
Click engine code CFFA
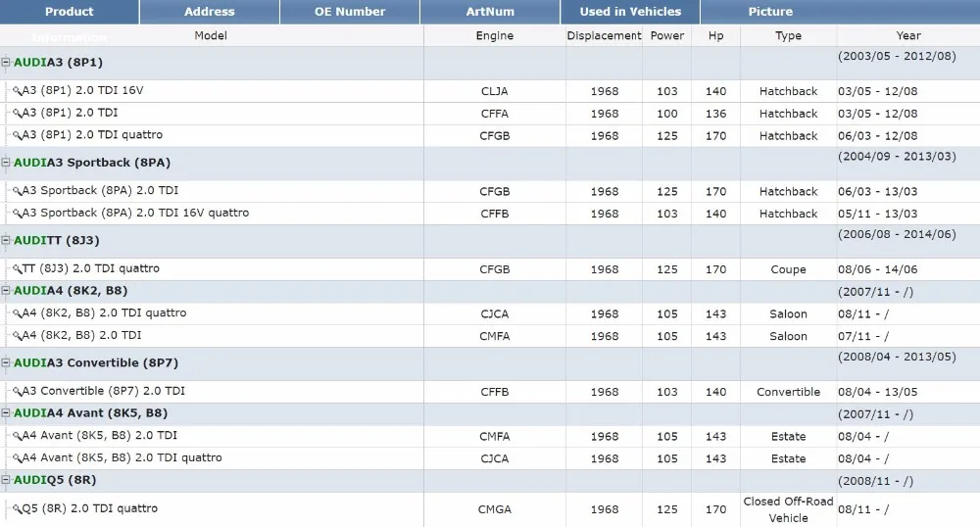click(x=494, y=114)
